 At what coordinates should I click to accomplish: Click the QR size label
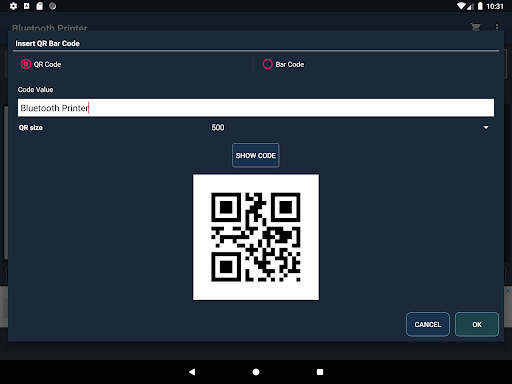pos(31,127)
